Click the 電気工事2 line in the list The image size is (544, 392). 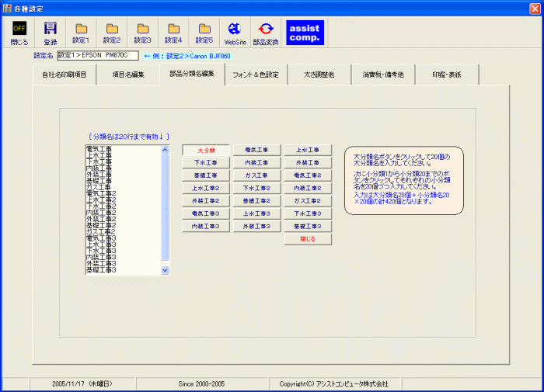click(x=101, y=194)
